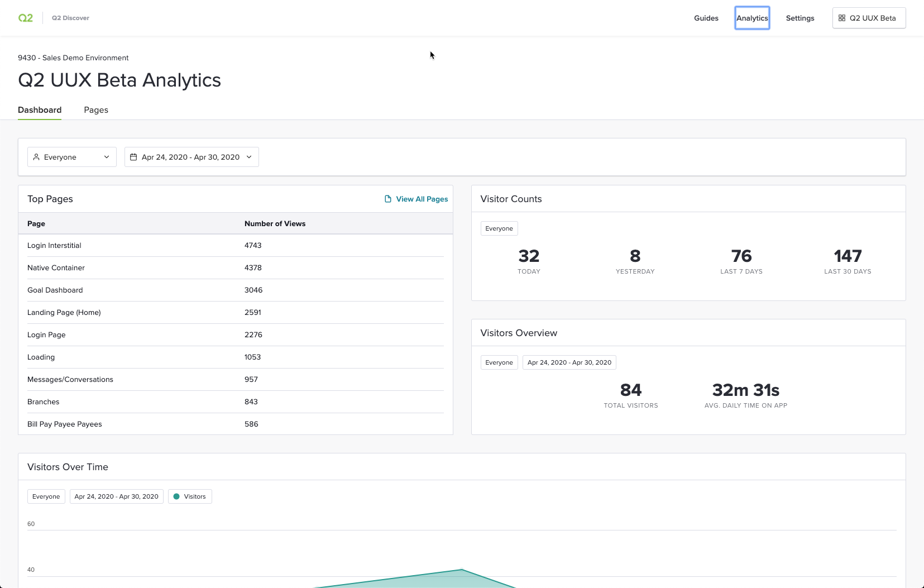Open the Q2 UUX Beta app switcher
This screenshot has width=924, height=588.
(869, 18)
